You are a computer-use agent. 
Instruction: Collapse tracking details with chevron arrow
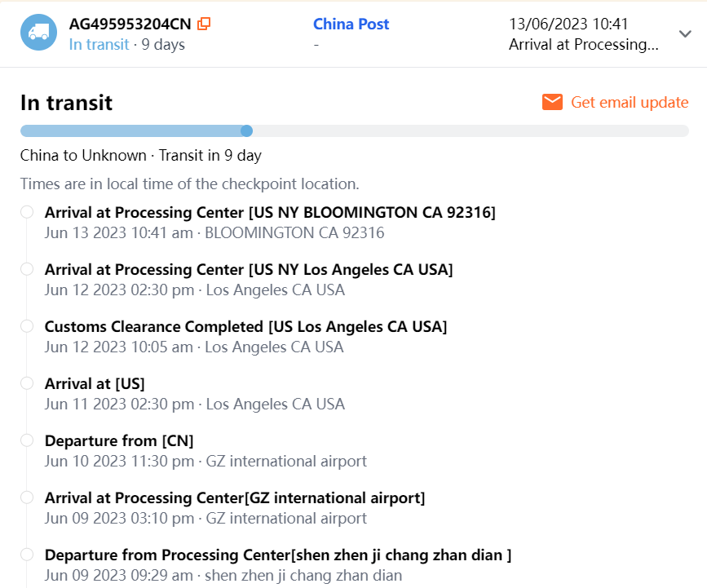tap(685, 33)
